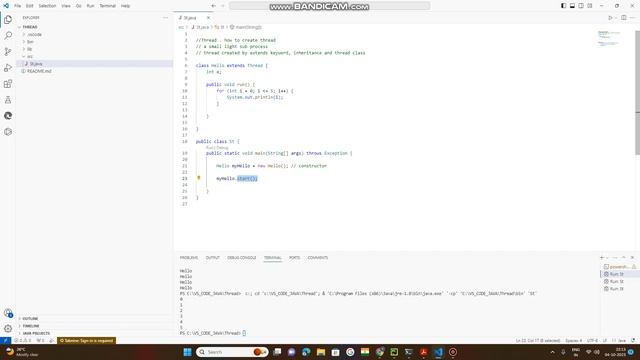Open Explorer views and more actions menu
The width and height of the screenshot is (640, 360).
tap(165, 18)
